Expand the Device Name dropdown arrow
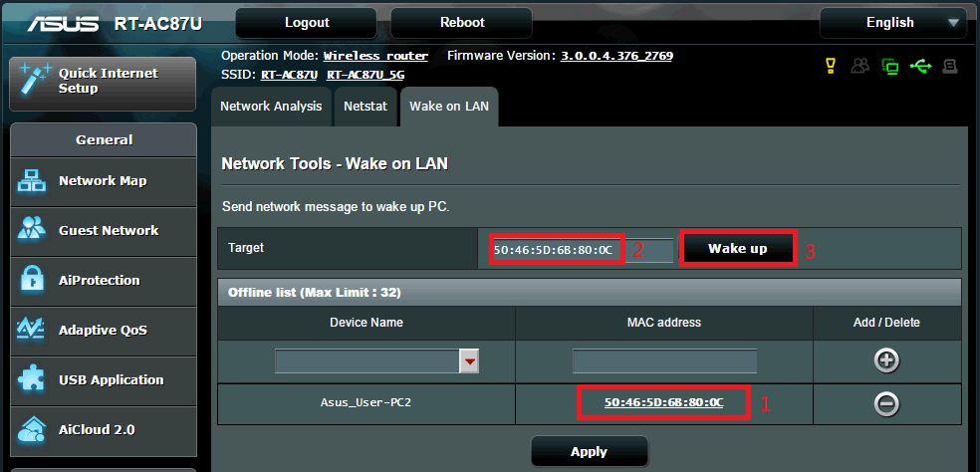 click(x=469, y=360)
